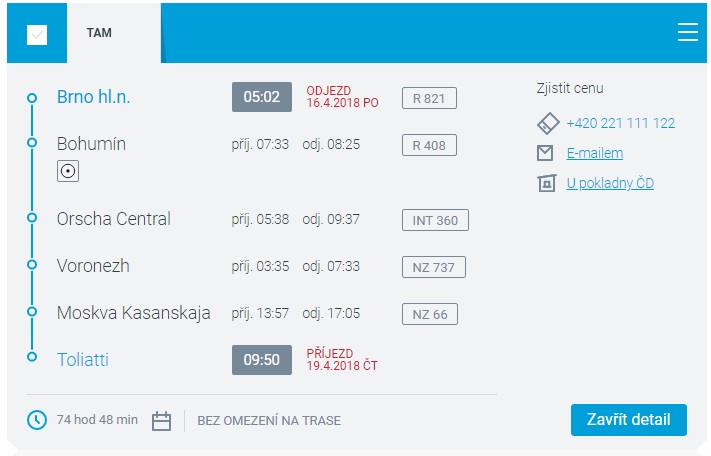The image size is (711, 456).
Task: Click the ticket icon beside phone number
Action: click(x=546, y=123)
